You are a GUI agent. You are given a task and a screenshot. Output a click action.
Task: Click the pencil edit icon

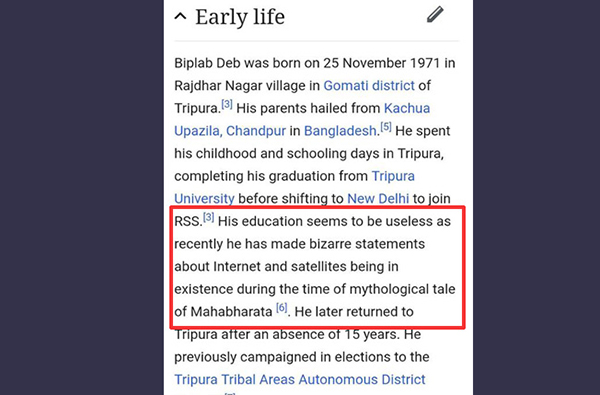click(x=435, y=15)
